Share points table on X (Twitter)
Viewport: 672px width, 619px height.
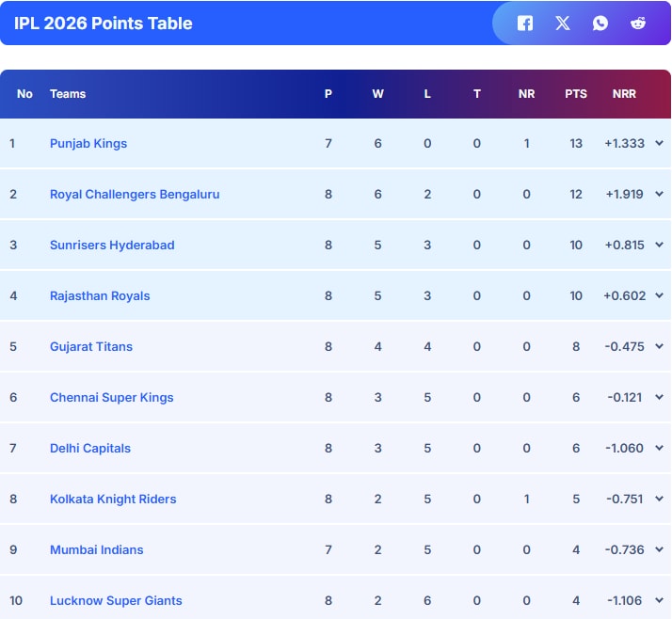click(563, 24)
